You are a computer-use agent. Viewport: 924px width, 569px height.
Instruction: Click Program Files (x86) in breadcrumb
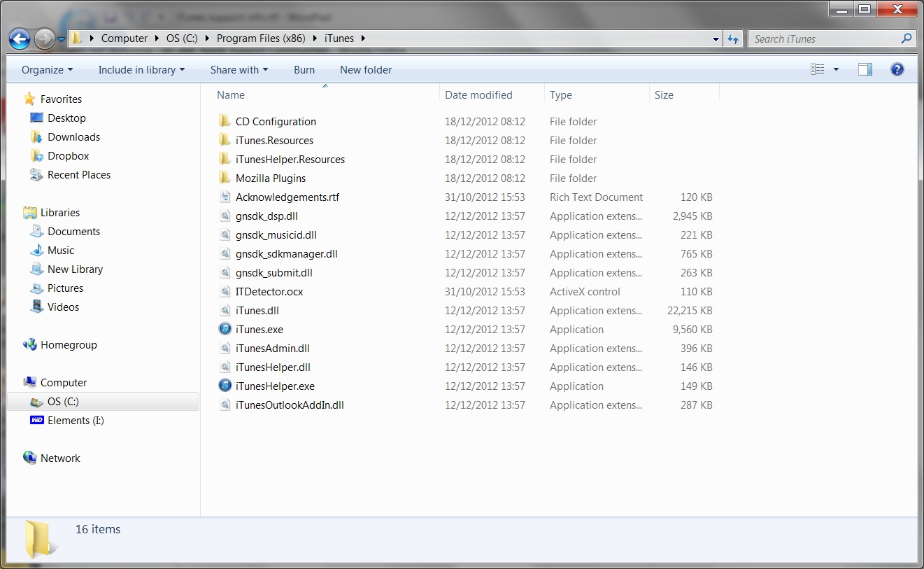261,38
